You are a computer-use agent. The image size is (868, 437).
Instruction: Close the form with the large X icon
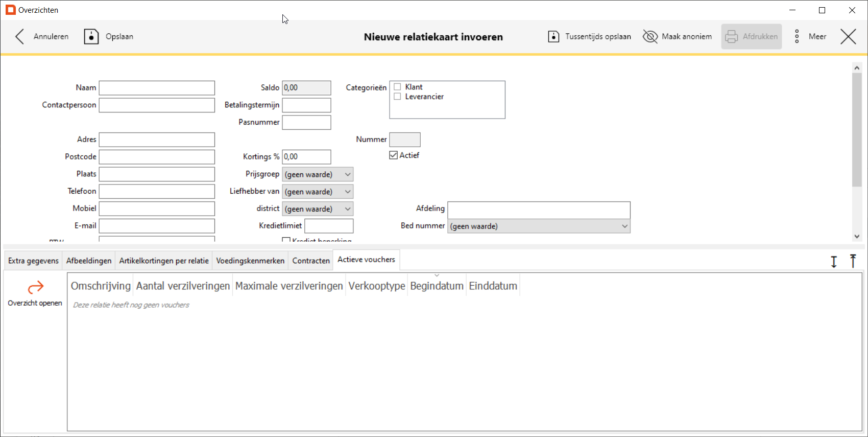(848, 37)
